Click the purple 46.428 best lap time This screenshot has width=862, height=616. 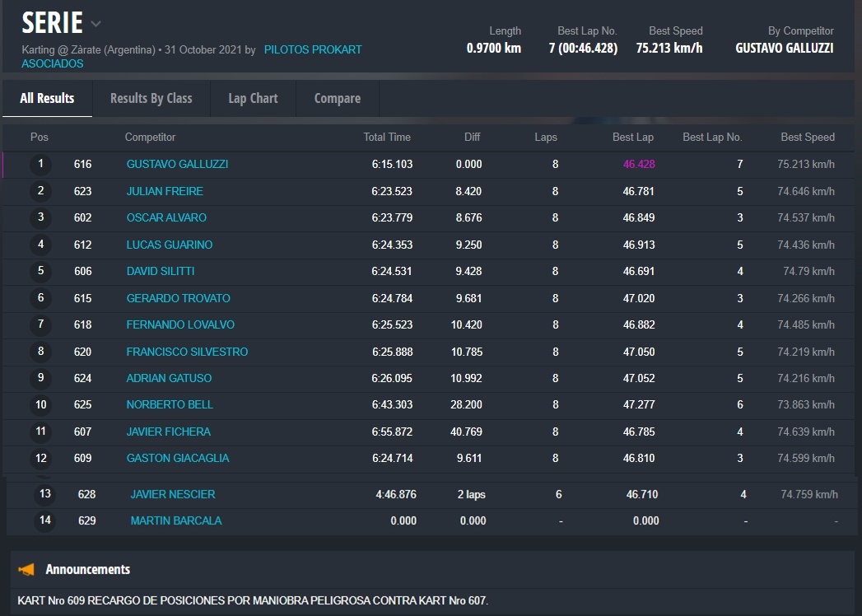pos(639,164)
